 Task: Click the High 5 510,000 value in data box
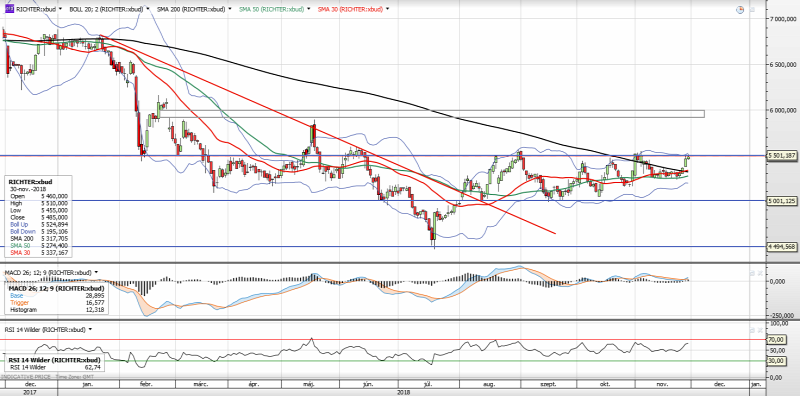click(x=54, y=203)
